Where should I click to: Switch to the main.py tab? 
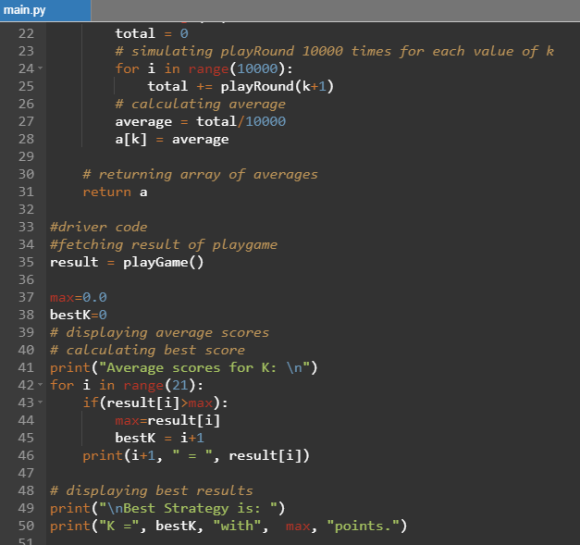click(45, 10)
